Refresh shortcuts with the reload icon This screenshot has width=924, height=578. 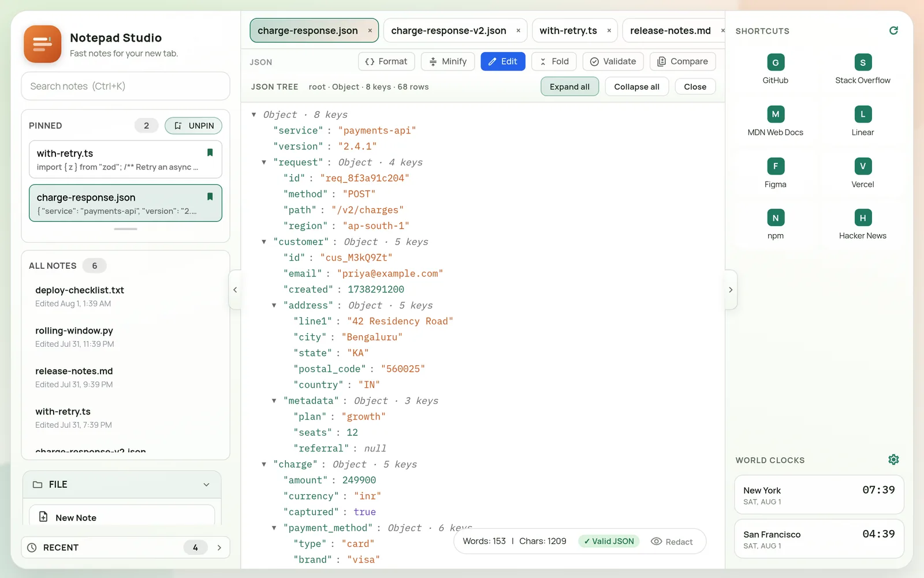[893, 31]
